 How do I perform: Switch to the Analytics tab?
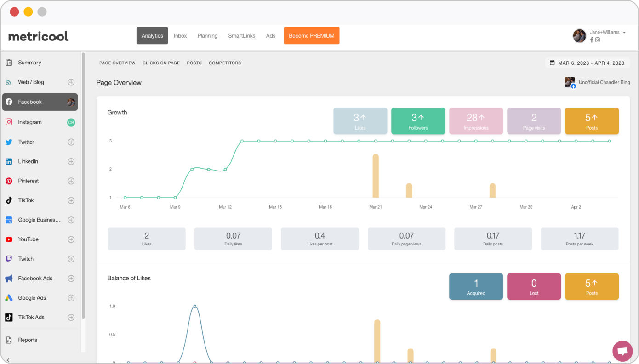(152, 36)
